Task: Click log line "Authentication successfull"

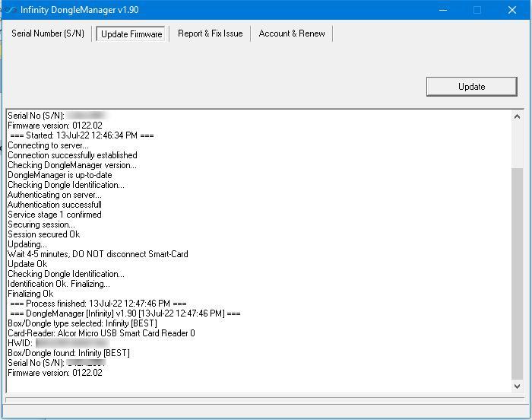Action: pyautogui.click(x=54, y=205)
